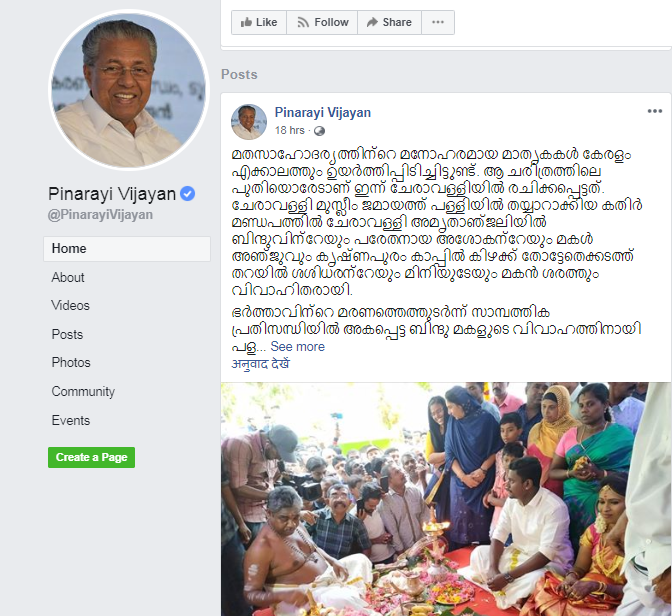
Task: Click the blue verified badge icon
Action: coord(187,194)
